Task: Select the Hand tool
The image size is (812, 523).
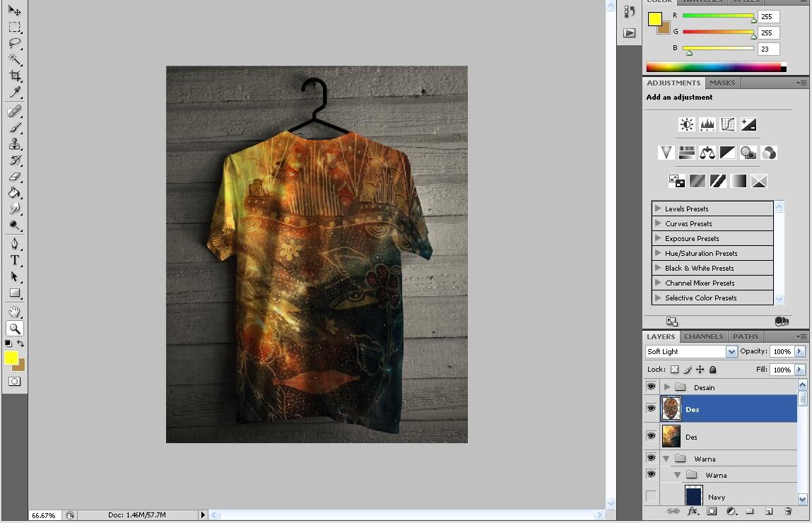Action: [x=15, y=312]
